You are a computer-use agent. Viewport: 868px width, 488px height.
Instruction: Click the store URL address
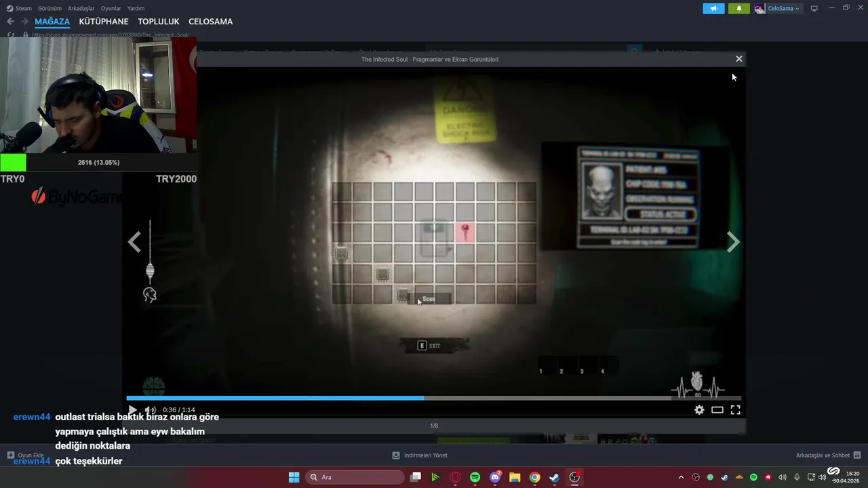(110, 35)
